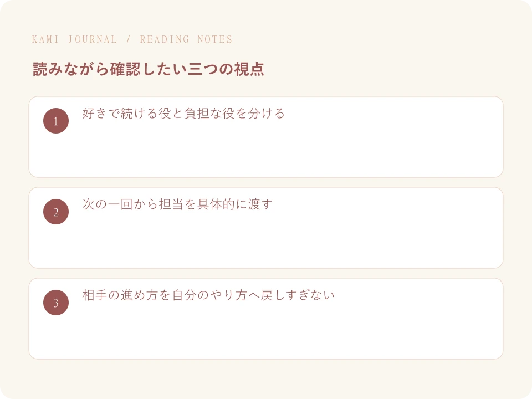Click the round number 2 badge
532x399 pixels.
pos(56,212)
